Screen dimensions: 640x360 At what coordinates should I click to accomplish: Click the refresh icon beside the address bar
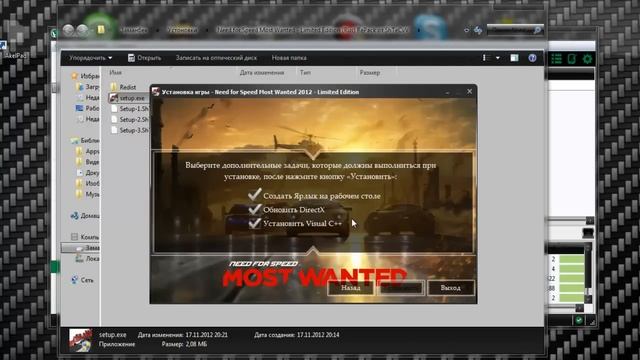point(478,30)
